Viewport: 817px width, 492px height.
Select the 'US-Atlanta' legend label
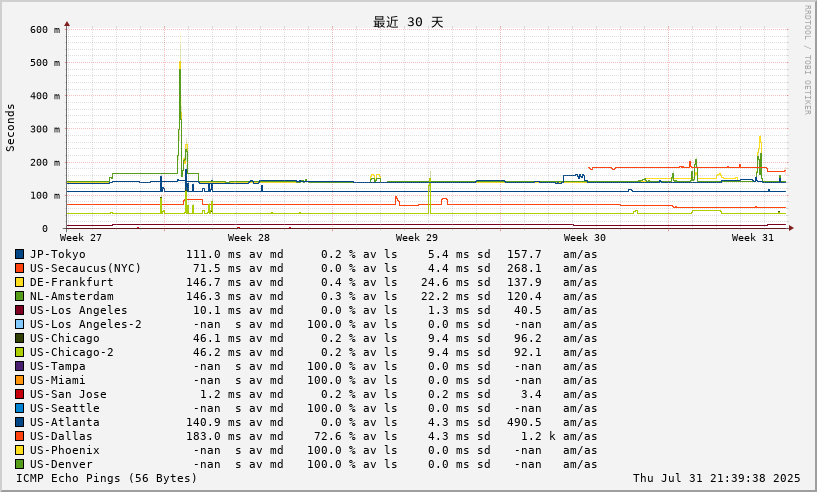(x=65, y=423)
